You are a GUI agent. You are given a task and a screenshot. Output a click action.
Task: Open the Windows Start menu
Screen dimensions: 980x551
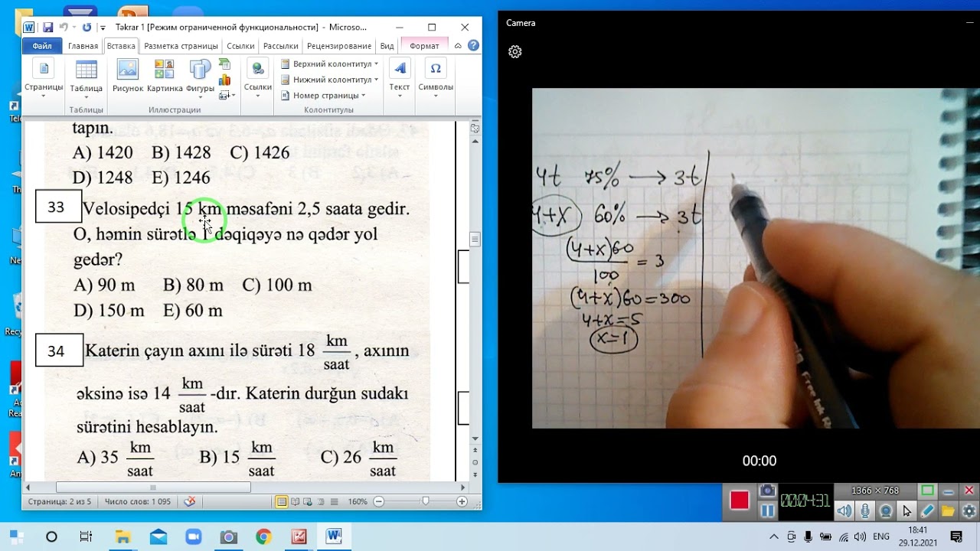pyautogui.click(x=16, y=536)
